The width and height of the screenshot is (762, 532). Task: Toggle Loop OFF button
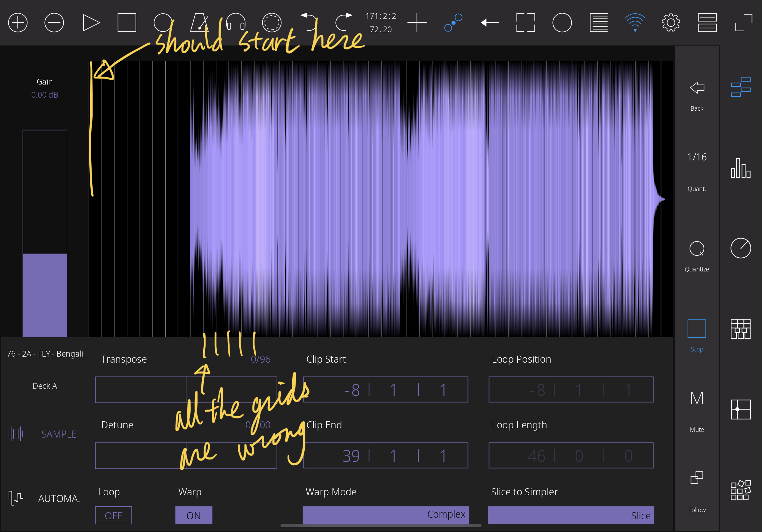point(114,515)
